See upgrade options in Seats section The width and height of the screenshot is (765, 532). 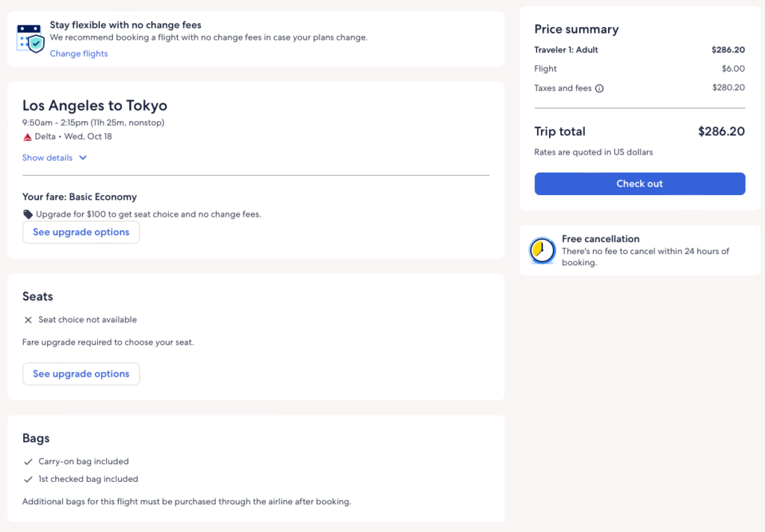coord(81,374)
